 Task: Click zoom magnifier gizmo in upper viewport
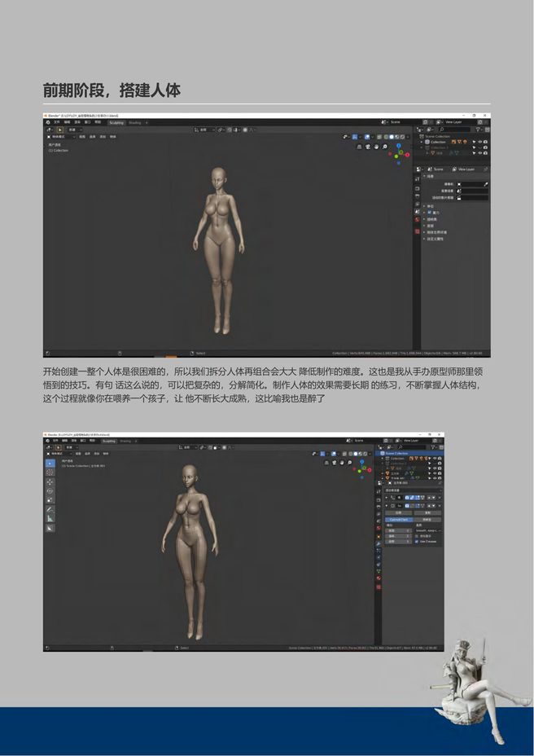click(384, 147)
